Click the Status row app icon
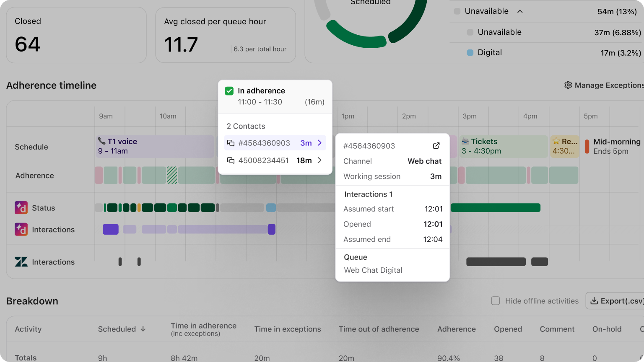This screenshot has height=362, width=644. click(x=21, y=208)
